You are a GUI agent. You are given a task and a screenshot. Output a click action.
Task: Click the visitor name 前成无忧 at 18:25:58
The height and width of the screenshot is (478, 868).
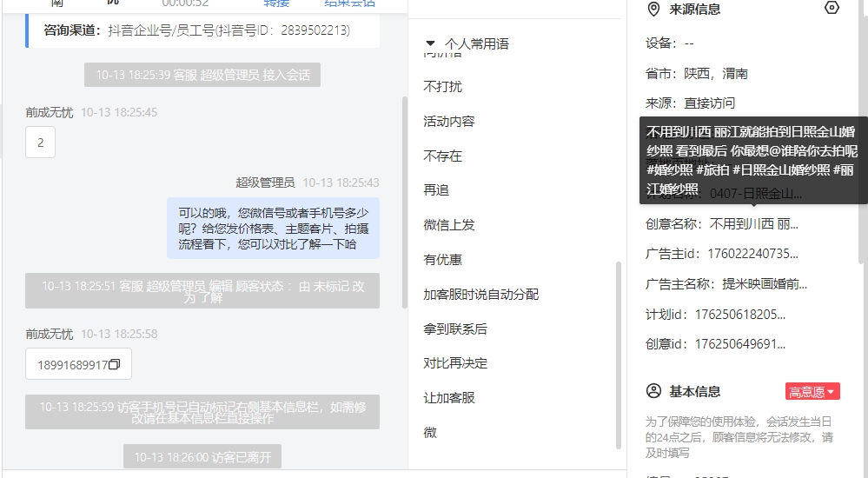click(50, 334)
